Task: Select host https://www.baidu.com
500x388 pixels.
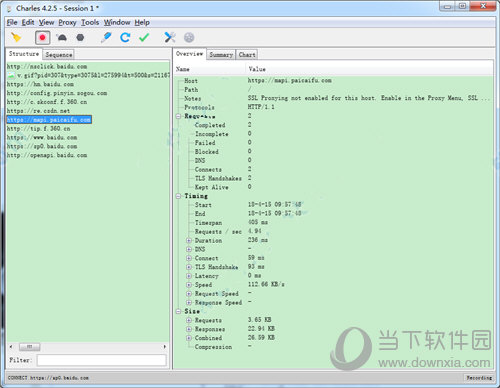Action: 42,137
